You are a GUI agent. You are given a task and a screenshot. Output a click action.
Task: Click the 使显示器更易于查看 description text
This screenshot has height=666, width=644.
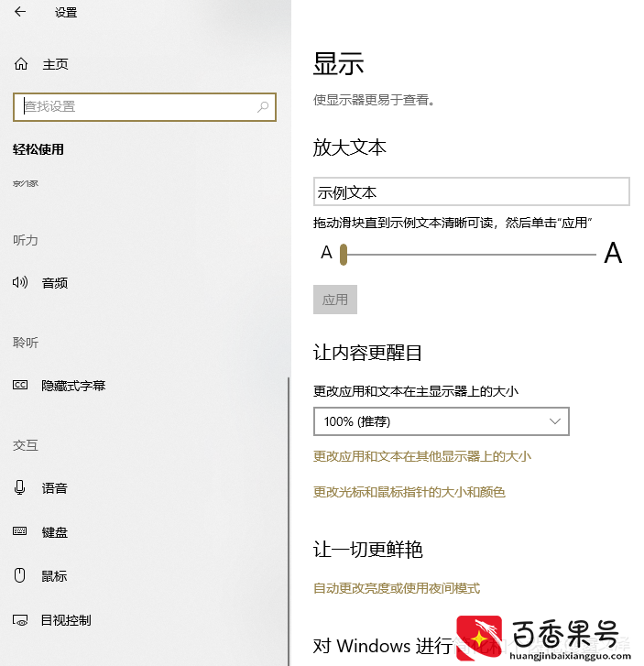374,100
